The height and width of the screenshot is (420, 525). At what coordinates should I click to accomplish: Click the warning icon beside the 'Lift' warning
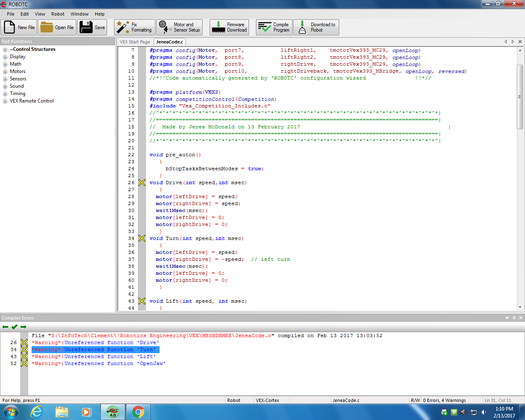(24, 356)
